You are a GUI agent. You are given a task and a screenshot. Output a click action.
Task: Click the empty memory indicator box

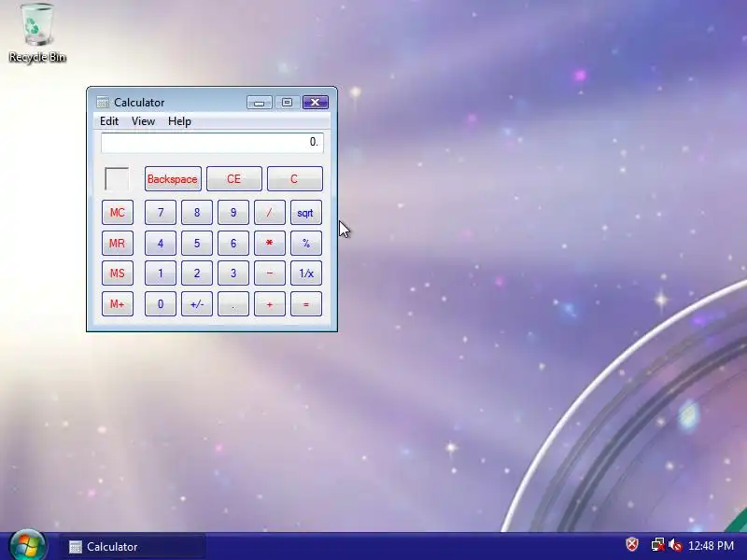117,179
